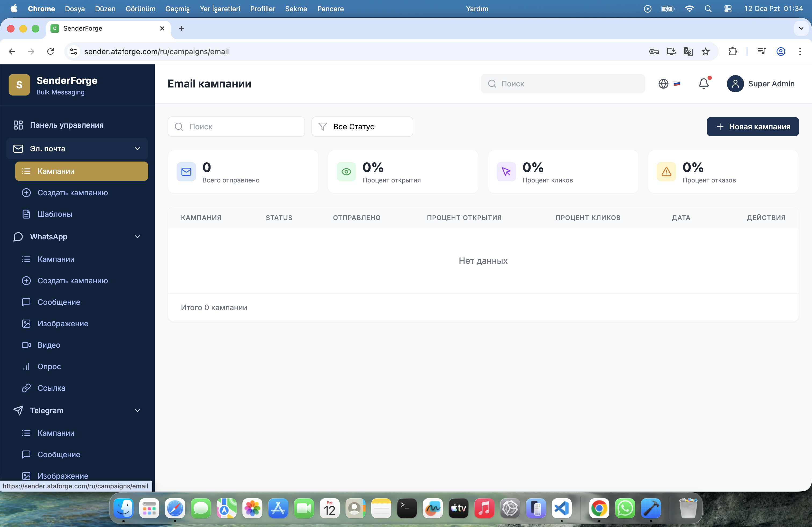The height and width of the screenshot is (527, 812).
Task: Open the language globe selector
Action: [663, 83]
